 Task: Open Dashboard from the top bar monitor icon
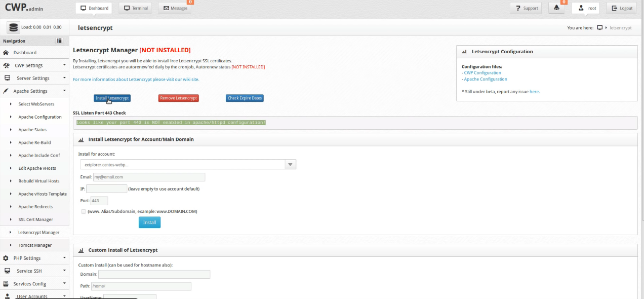tap(94, 8)
